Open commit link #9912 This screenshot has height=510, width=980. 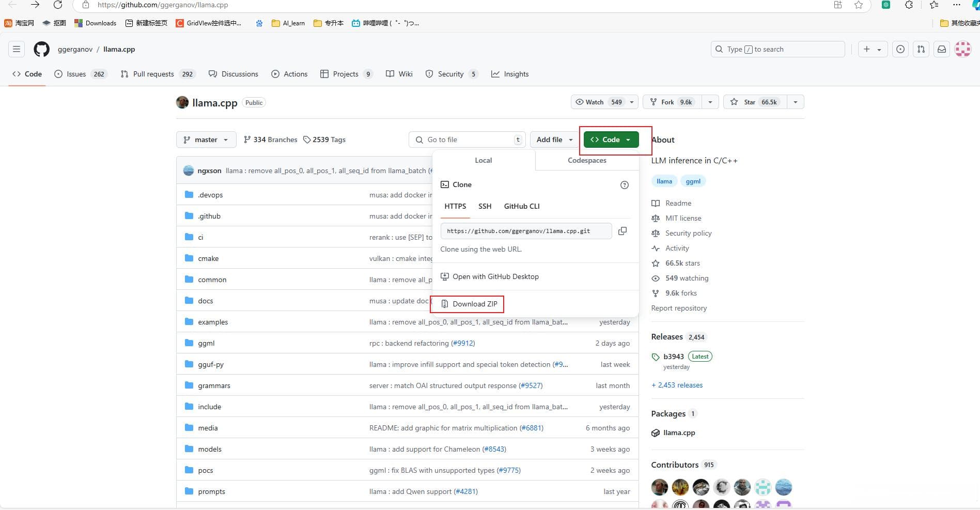[463, 343]
